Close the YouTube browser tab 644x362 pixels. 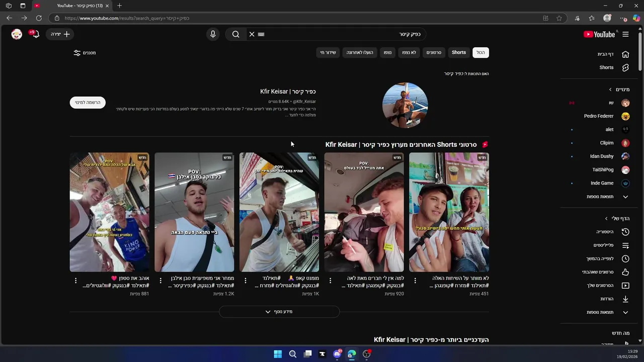pyautogui.click(x=107, y=6)
